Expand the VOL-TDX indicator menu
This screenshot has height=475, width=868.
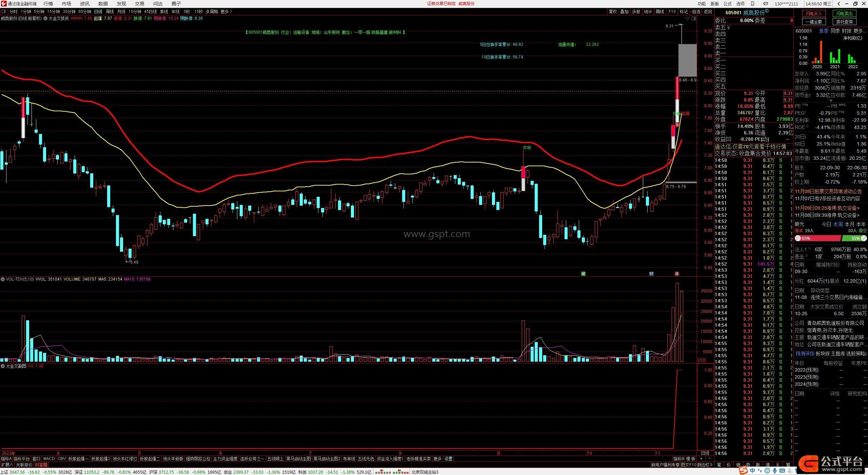[3, 279]
